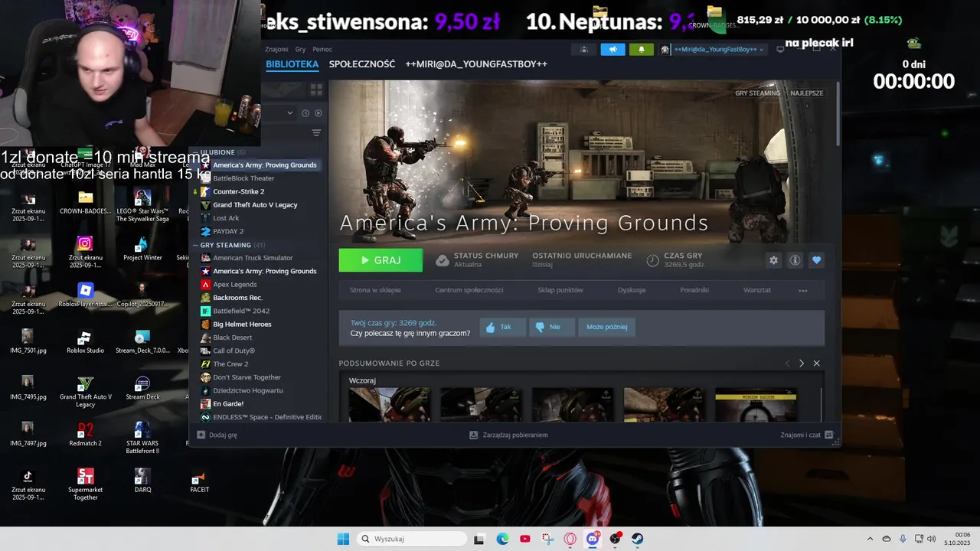Screen dimensions: 980x551
Task: Open Strona w sklepie link
Action: 375,290
